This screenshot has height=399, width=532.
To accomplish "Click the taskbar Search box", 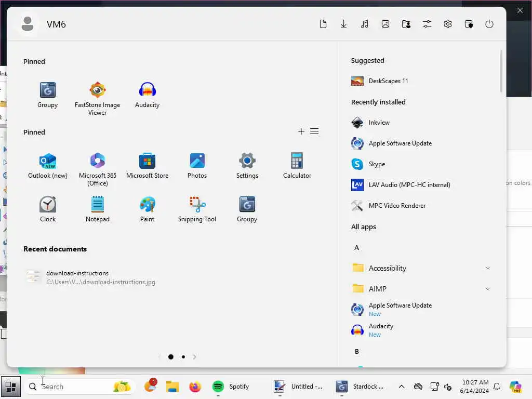I will pos(80,387).
